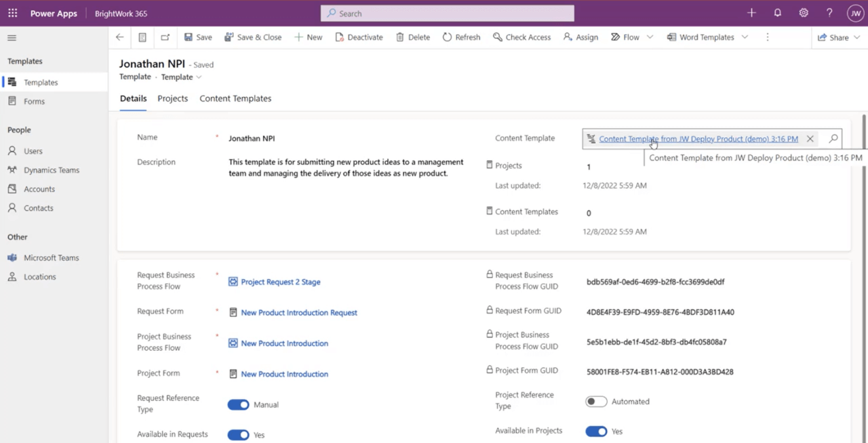
Task: Open the Content Template lookup search magnifier
Action: [833, 139]
